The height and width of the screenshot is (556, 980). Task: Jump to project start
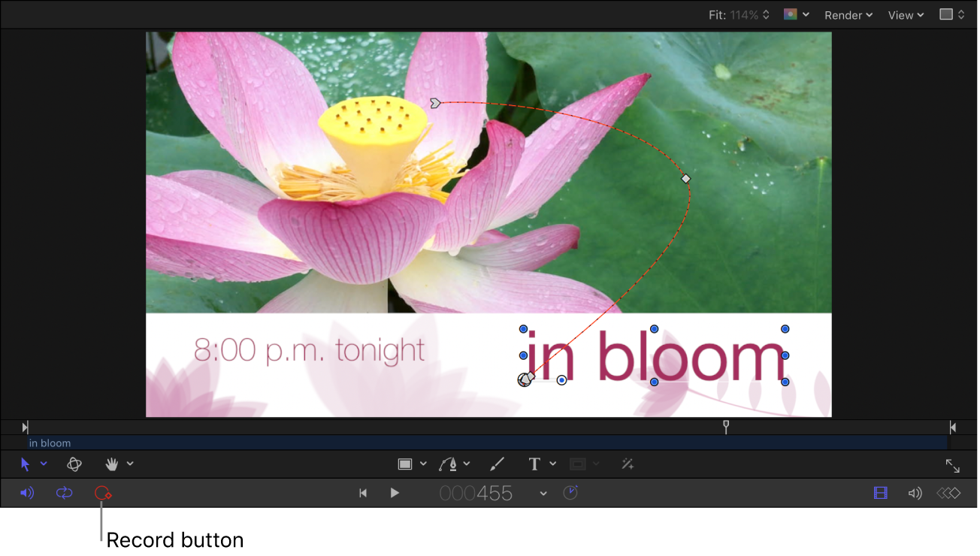point(363,493)
